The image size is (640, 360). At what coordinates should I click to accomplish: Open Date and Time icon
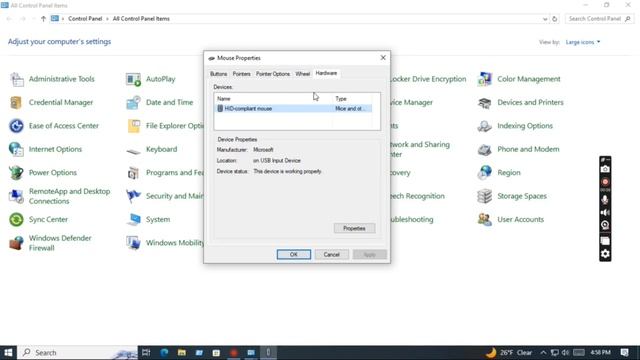click(133, 102)
